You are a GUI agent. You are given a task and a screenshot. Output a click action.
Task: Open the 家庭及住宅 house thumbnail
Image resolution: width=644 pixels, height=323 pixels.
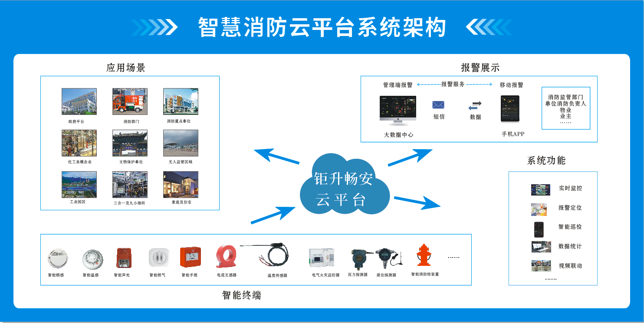coord(181,185)
